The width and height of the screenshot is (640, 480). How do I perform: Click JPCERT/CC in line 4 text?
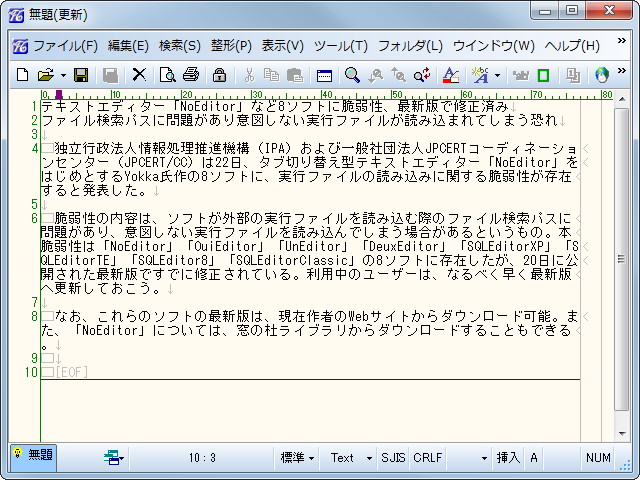pos(158,162)
